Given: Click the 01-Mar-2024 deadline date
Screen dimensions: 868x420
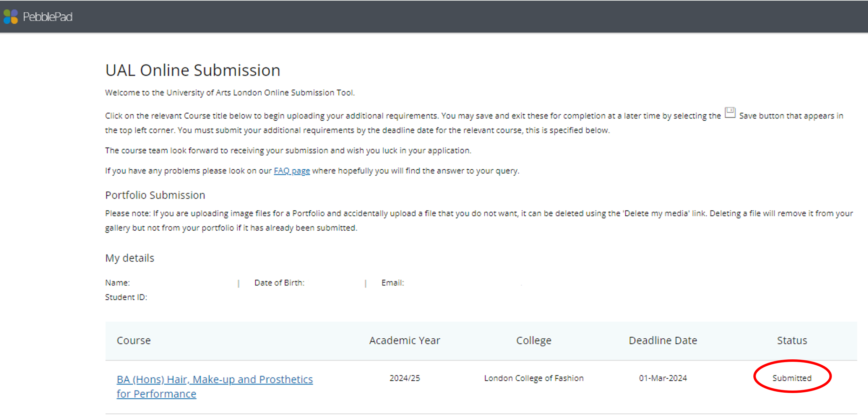Looking at the screenshot, I should [x=662, y=378].
